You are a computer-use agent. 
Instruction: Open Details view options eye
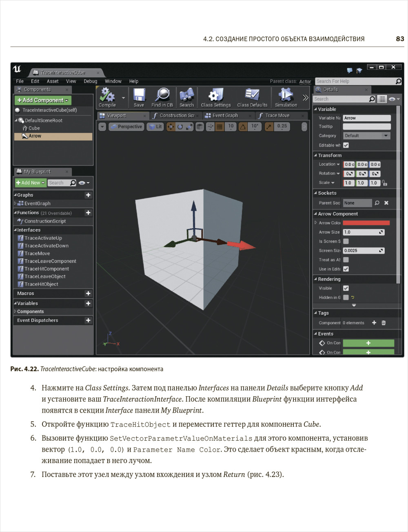coord(394,99)
